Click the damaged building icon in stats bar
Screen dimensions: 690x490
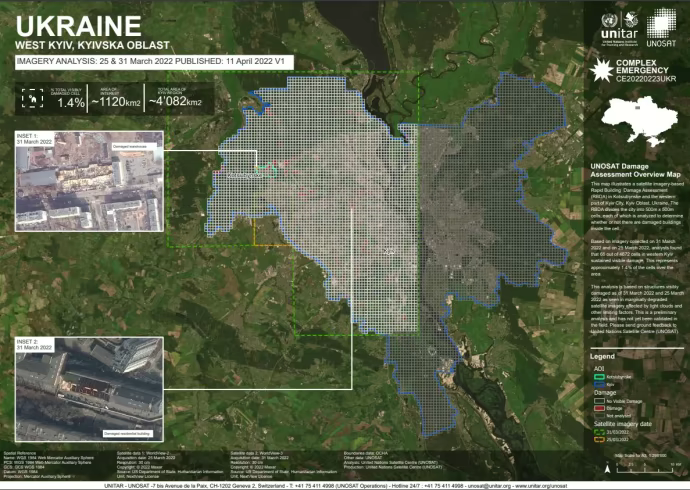pyautogui.click(x=30, y=98)
